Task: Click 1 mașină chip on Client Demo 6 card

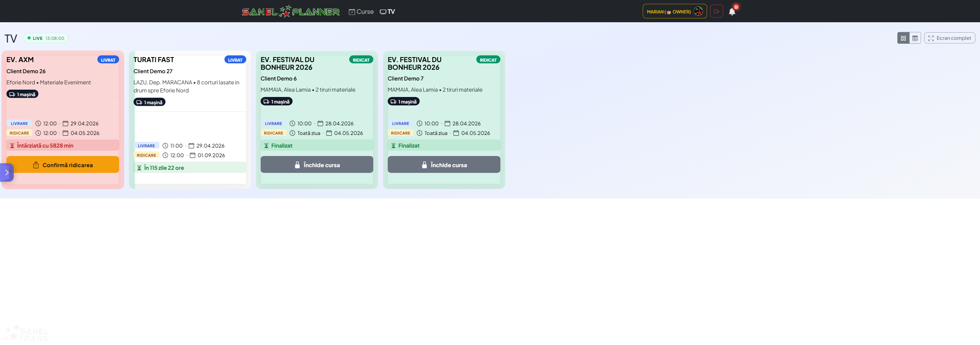Action: [x=276, y=102]
